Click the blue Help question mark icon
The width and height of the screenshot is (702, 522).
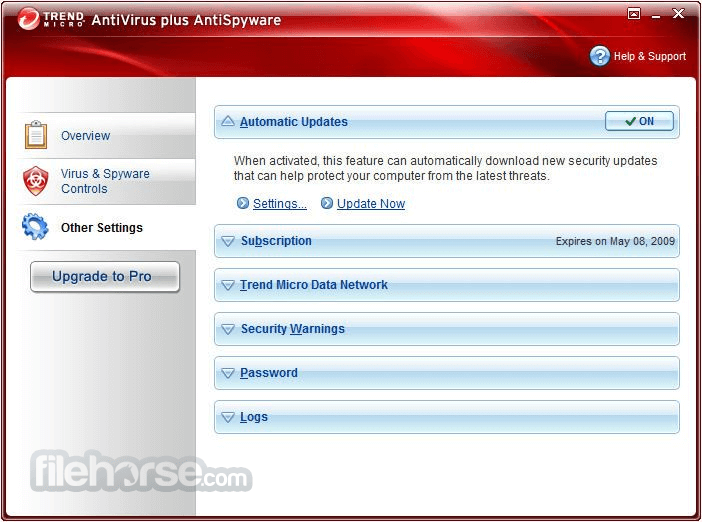pos(599,56)
